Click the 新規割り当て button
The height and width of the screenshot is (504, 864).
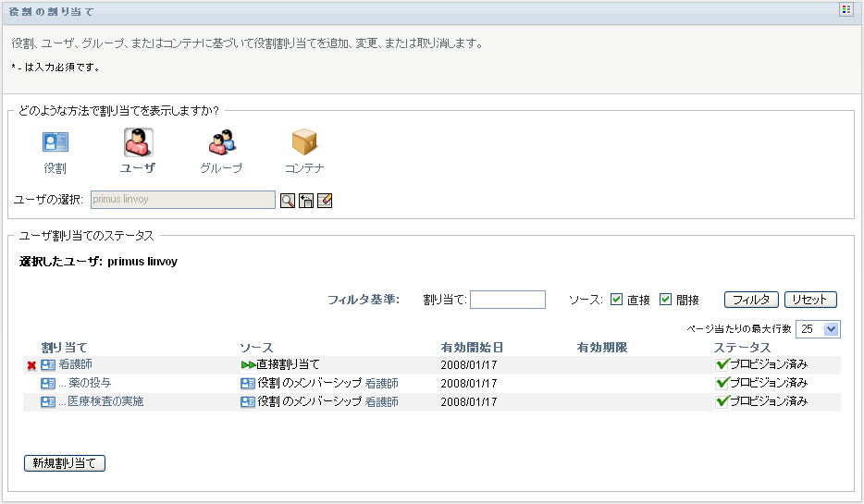[x=65, y=463]
